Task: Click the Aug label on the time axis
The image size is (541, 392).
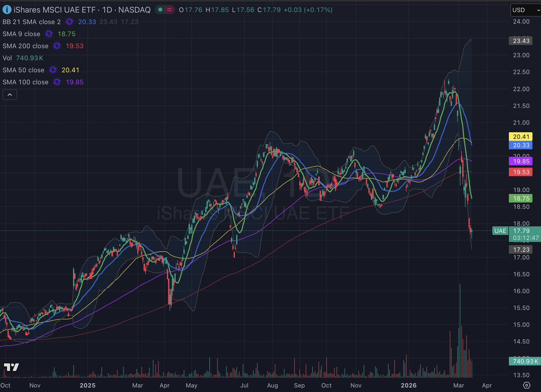Action: click(x=272, y=385)
